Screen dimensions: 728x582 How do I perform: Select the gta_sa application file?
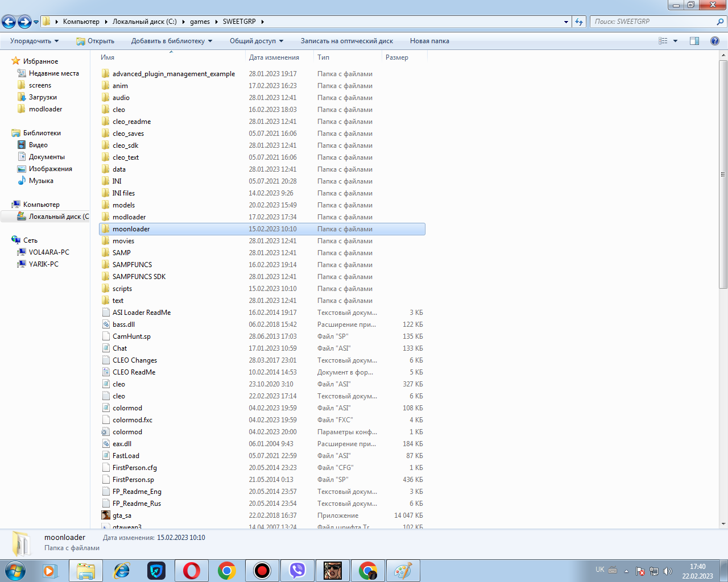point(122,516)
